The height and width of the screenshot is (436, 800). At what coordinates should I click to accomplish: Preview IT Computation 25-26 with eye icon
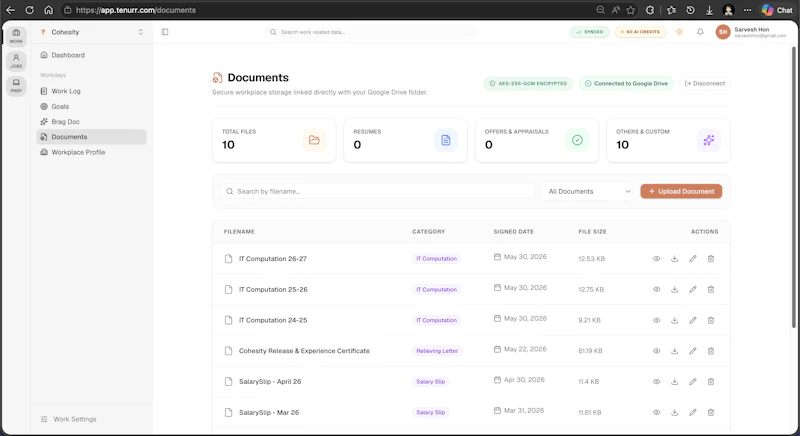(x=657, y=289)
